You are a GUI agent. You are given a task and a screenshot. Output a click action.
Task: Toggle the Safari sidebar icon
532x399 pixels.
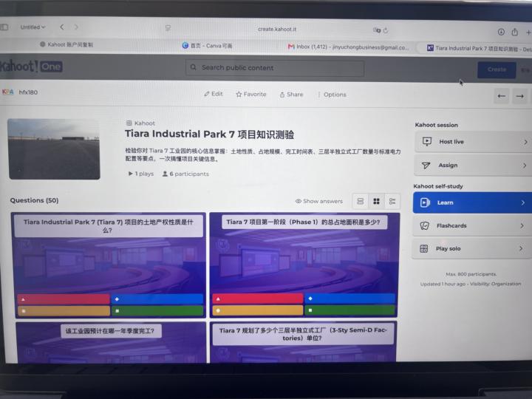click(x=4, y=27)
